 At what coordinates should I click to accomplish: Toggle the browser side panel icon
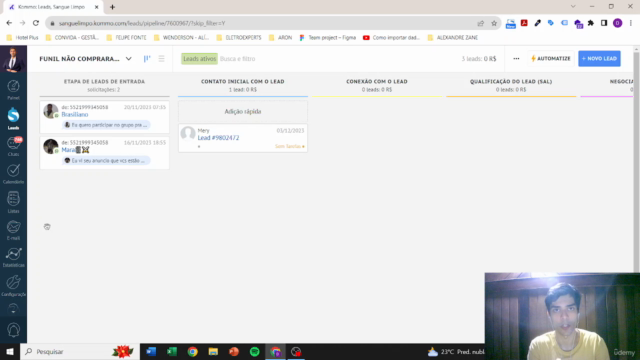(604, 23)
